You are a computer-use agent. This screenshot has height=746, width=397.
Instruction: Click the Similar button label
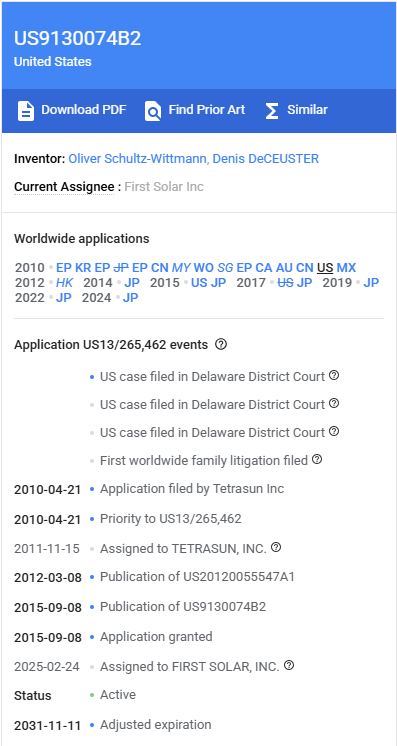(x=308, y=110)
